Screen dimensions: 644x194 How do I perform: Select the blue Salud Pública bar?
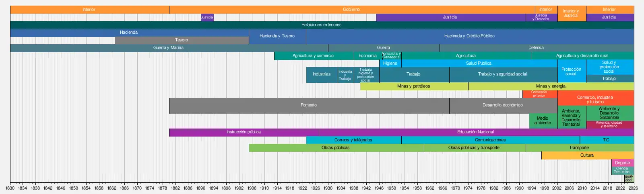pos(479,63)
